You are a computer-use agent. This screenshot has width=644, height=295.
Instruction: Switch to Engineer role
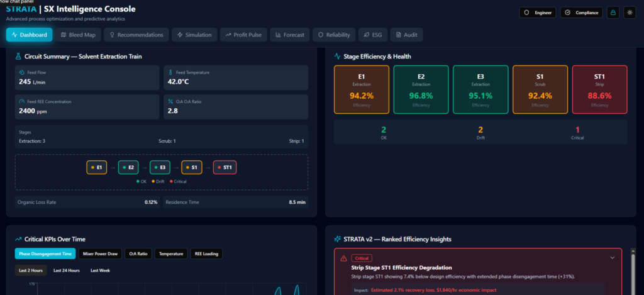536,13
